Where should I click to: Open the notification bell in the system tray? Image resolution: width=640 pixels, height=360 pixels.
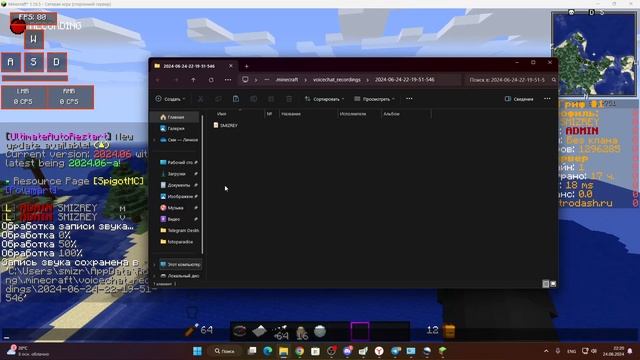pos(630,351)
